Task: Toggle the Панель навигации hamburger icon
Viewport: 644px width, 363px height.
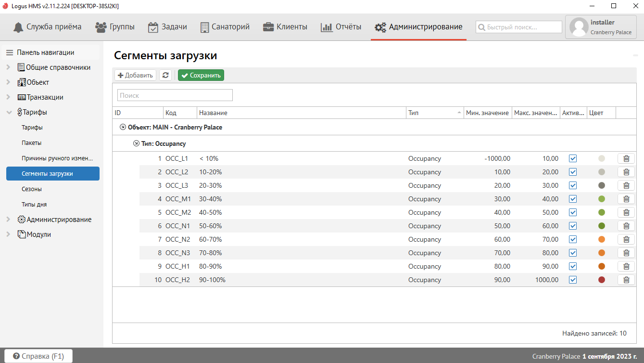Action: point(10,52)
